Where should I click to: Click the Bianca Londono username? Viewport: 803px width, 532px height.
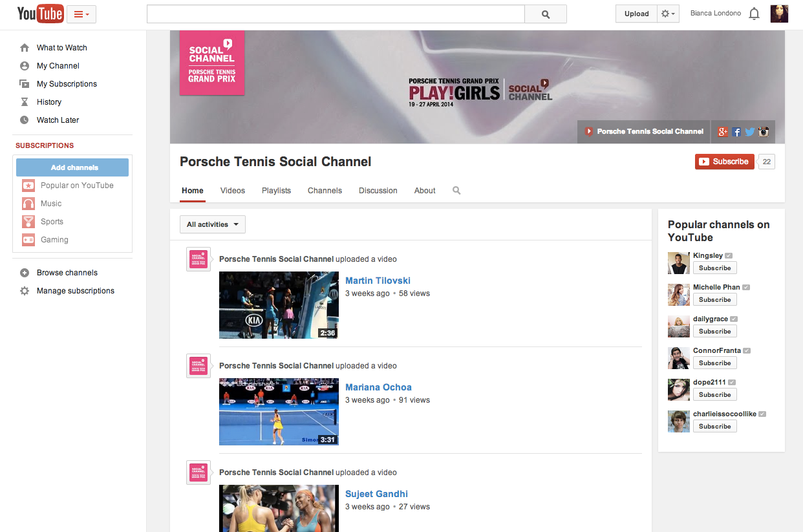[x=716, y=14]
